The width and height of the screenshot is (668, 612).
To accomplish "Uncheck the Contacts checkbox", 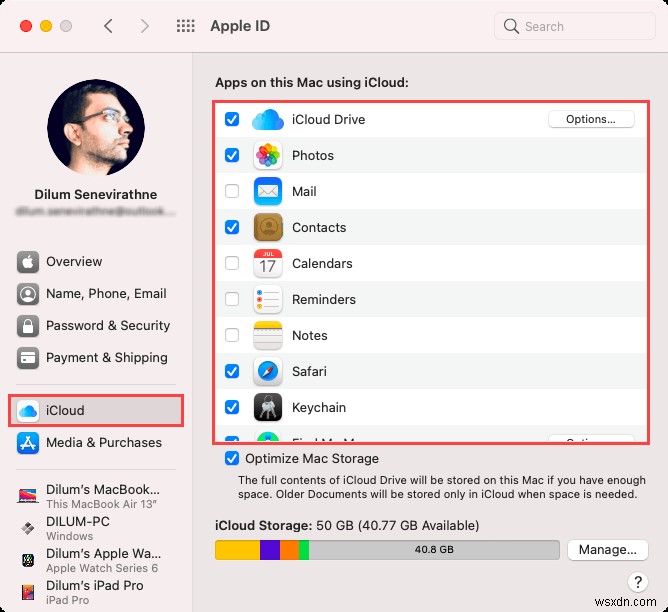I will coord(232,227).
